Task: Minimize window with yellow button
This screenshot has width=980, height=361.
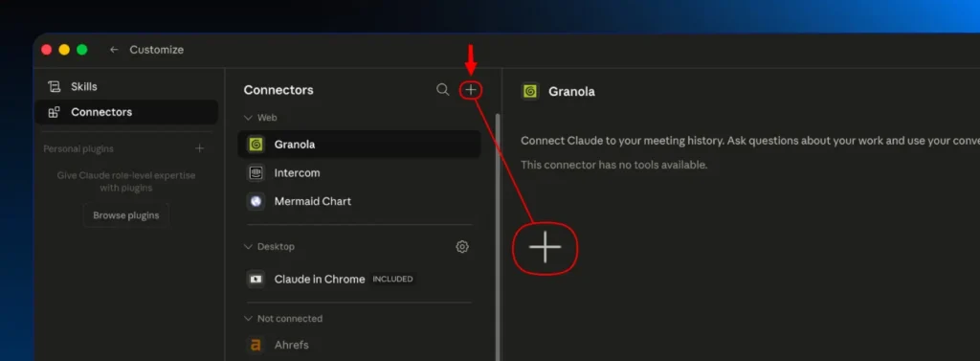Action: tap(64, 50)
